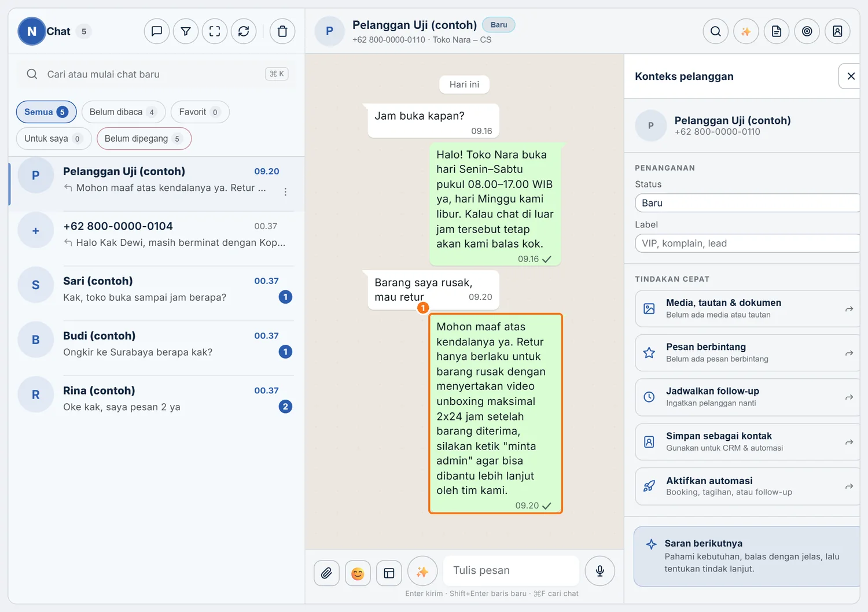Click the P avatar in chat header
The image size is (868, 612).
(329, 31)
